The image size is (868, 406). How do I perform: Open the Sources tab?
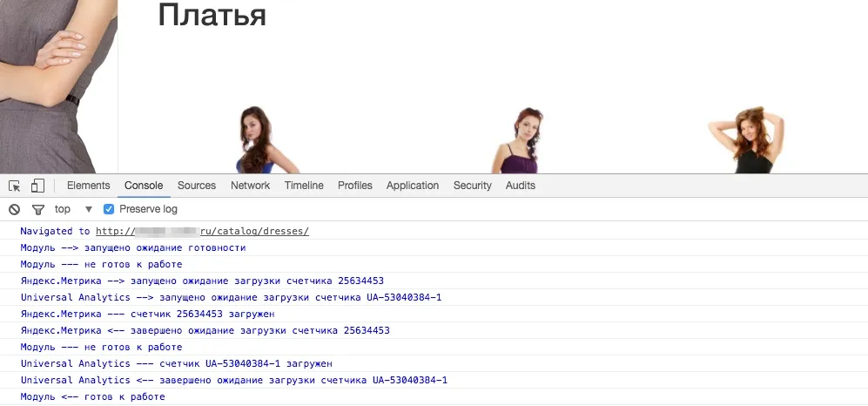coord(197,186)
